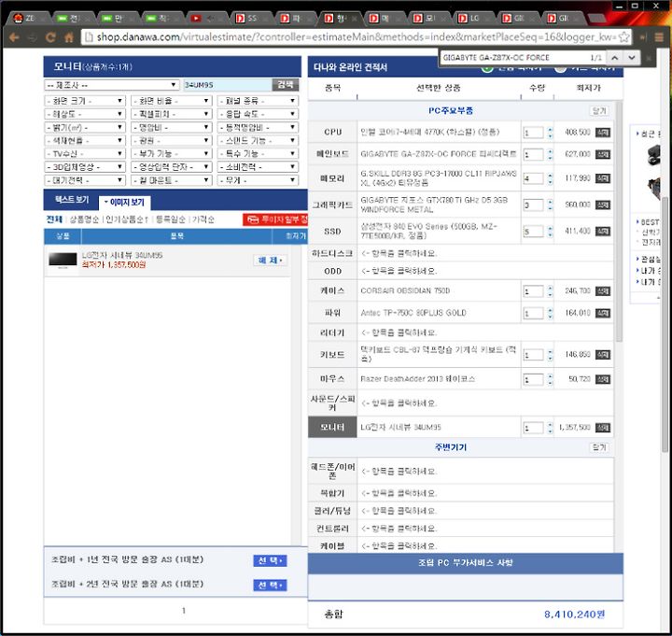
Task: Open the 영상입력 단자 dropdown
Action: (171, 167)
